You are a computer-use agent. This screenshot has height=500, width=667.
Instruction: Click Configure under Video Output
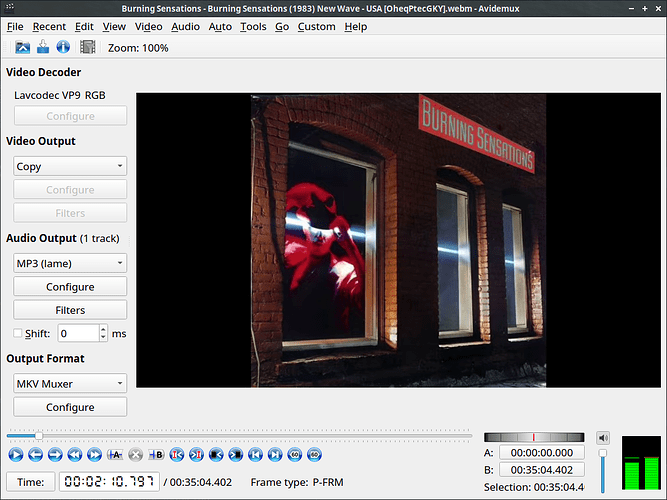[x=70, y=189]
